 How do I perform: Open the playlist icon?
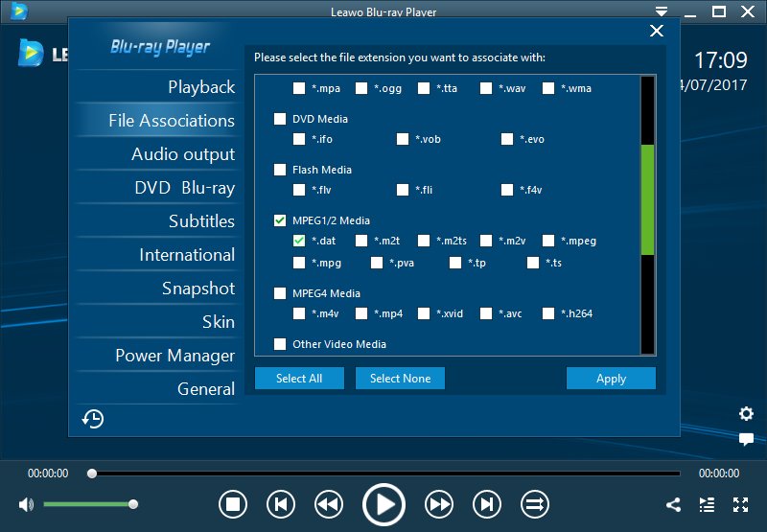(x=707, y=504)
